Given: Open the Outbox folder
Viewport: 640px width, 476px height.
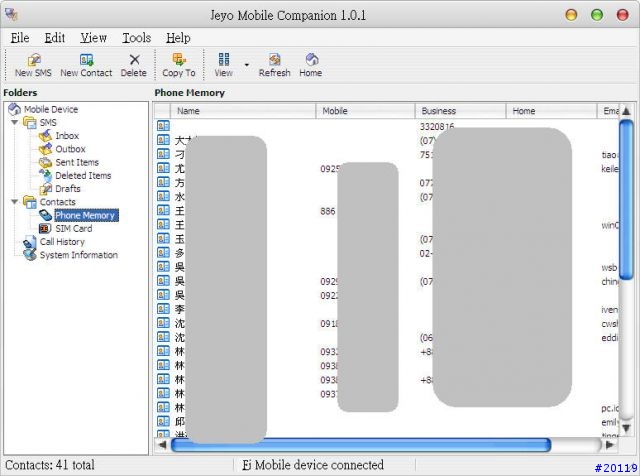Looking at the screenshot, I should pos(70,149).
